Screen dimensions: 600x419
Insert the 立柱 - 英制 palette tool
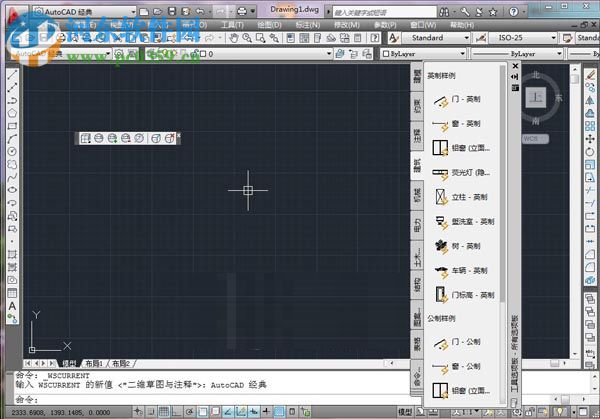[461, 197]
